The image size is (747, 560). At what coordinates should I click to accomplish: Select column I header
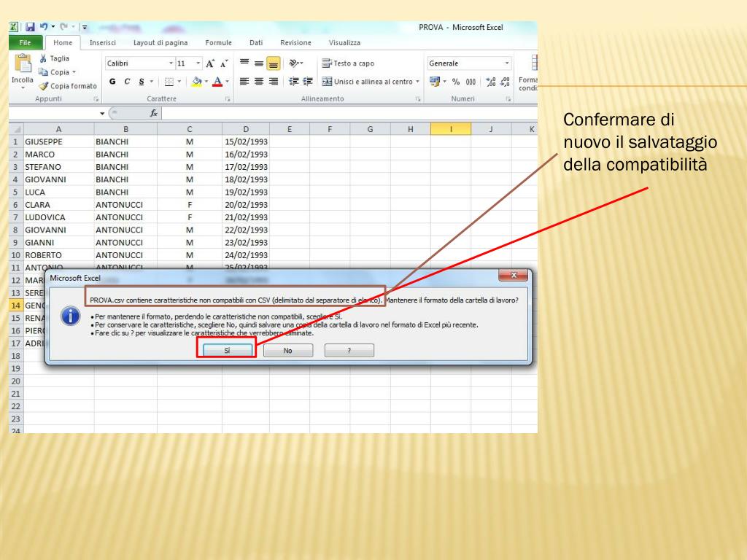tap(451, 129)
